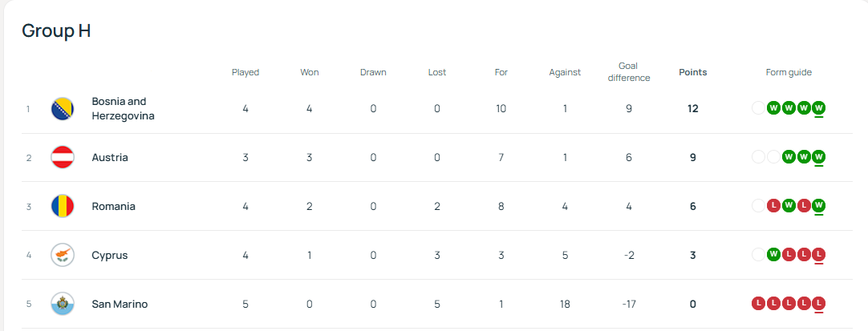Viewport: 868px width, 331px height.
Task: Click the Points column header
Action: 692,72
